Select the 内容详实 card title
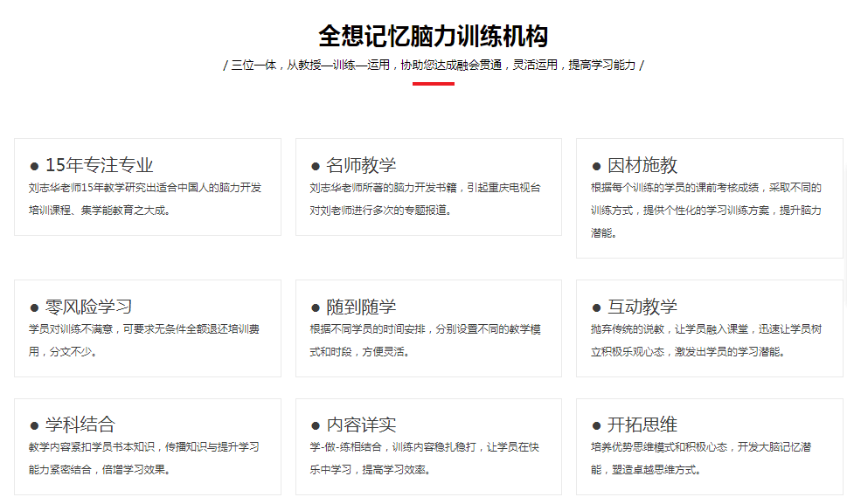847x504 pixels. [361, 425]
